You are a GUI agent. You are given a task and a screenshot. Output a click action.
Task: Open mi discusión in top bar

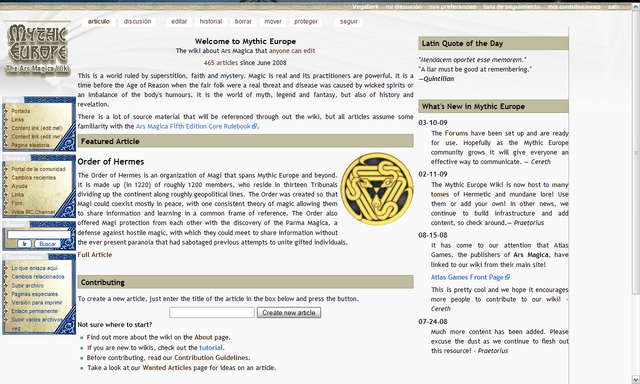coord(403,7)
